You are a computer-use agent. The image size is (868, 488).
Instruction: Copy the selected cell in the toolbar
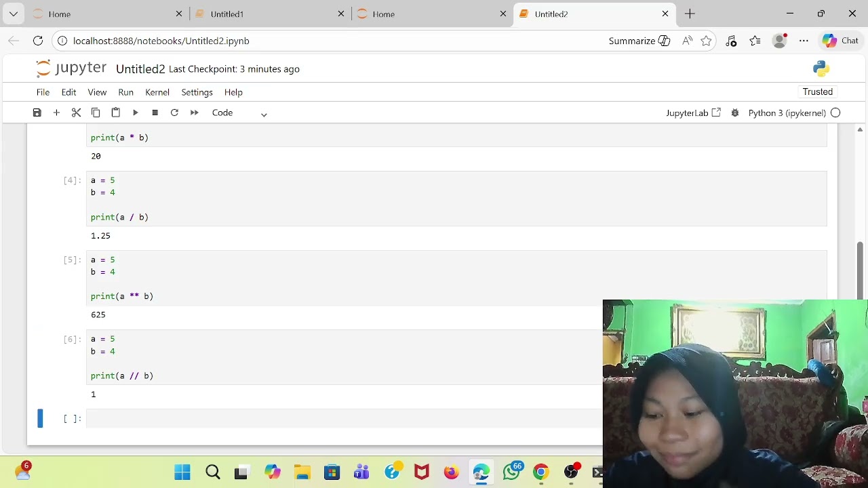click(x=96, y=113)
